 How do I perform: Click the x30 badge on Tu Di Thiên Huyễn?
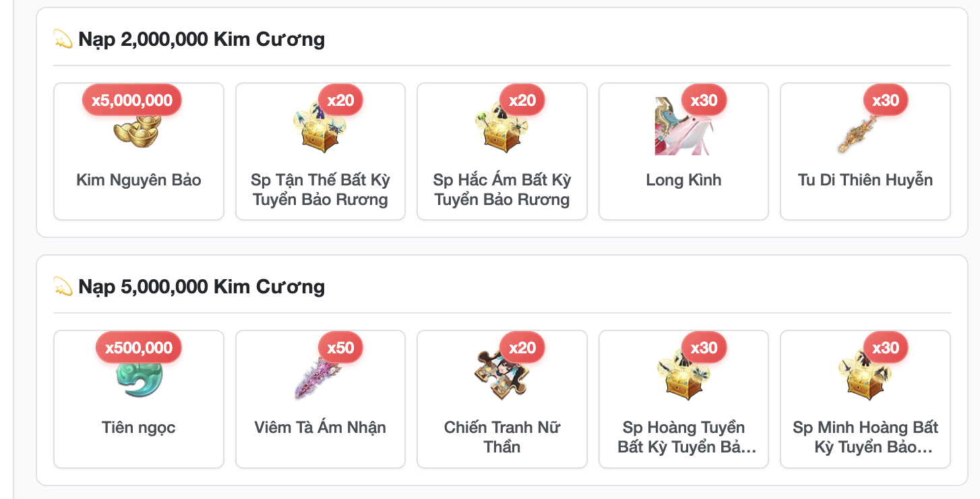(x=886, y=100)
